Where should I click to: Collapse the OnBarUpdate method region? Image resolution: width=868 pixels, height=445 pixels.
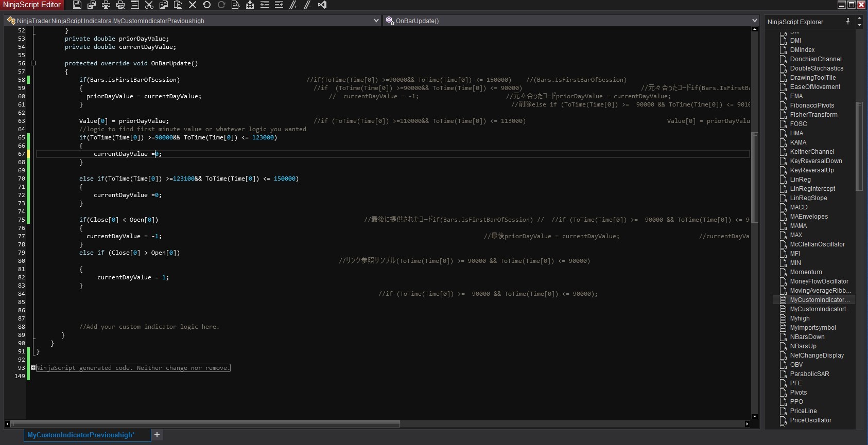click(33, 63)
